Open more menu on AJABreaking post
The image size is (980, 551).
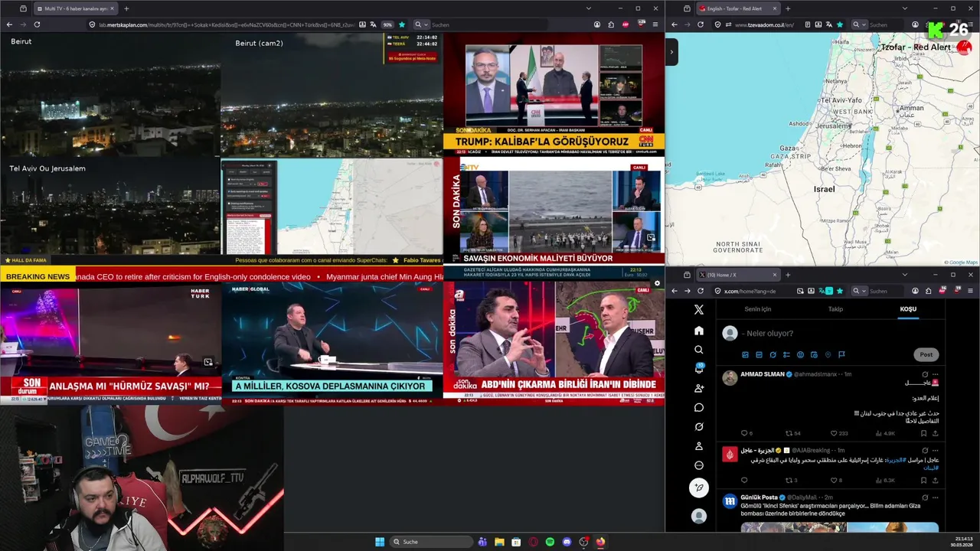[x=935, y=450]
